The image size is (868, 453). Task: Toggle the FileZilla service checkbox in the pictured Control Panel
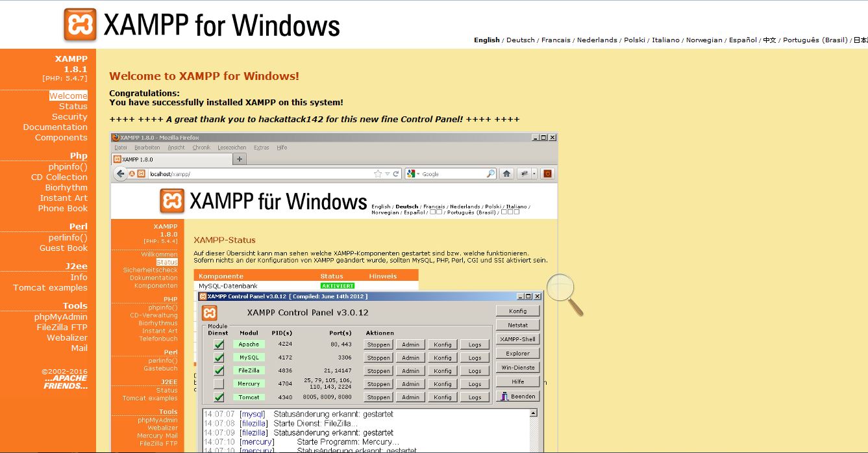[219, 370]
